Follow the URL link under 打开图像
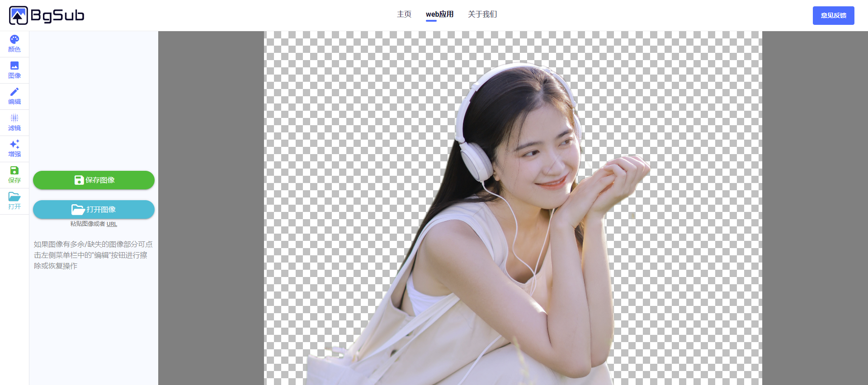 click(112, 224)
